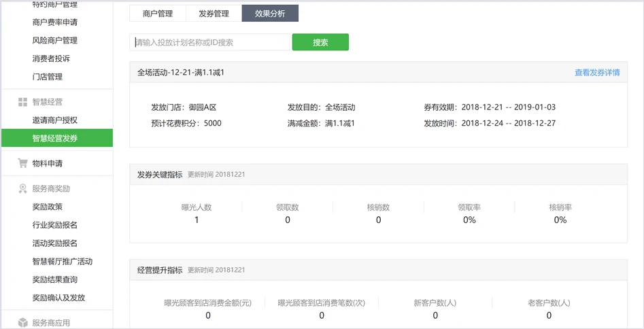The width and height of the screenshot is (644, 329).
Task: Open 奖励政策 under 服务商奖励
Action: coord(47,207)
